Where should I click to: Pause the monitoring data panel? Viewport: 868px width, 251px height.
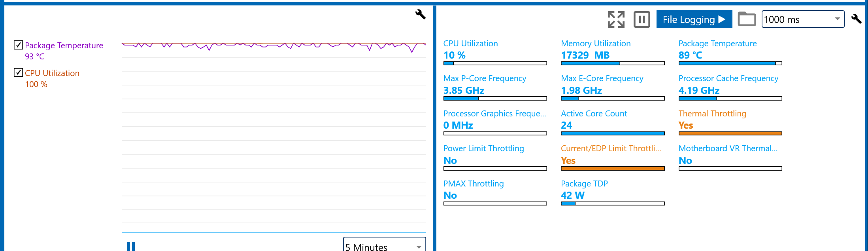[x=642, y=19]
